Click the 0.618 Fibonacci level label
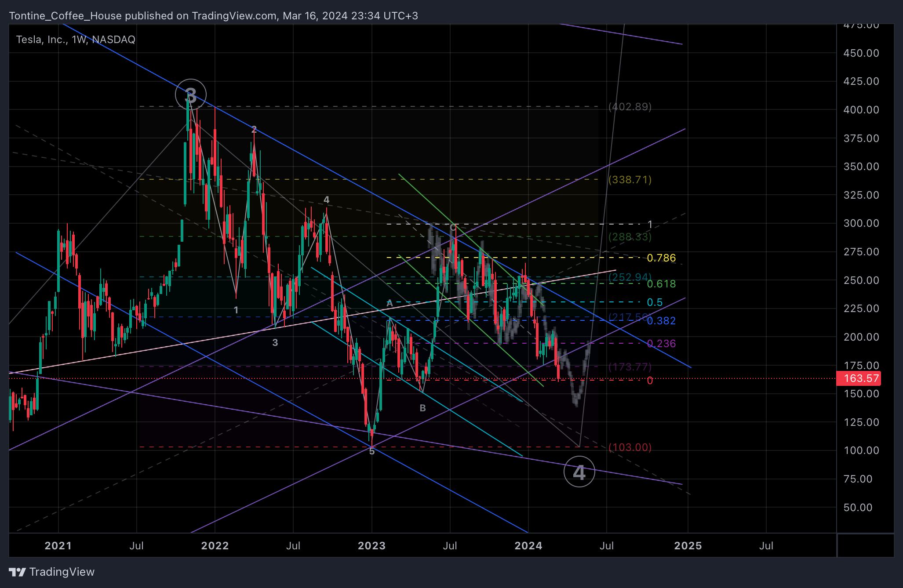The width and height of the screenshot is (903, 588). coord(661,284)
